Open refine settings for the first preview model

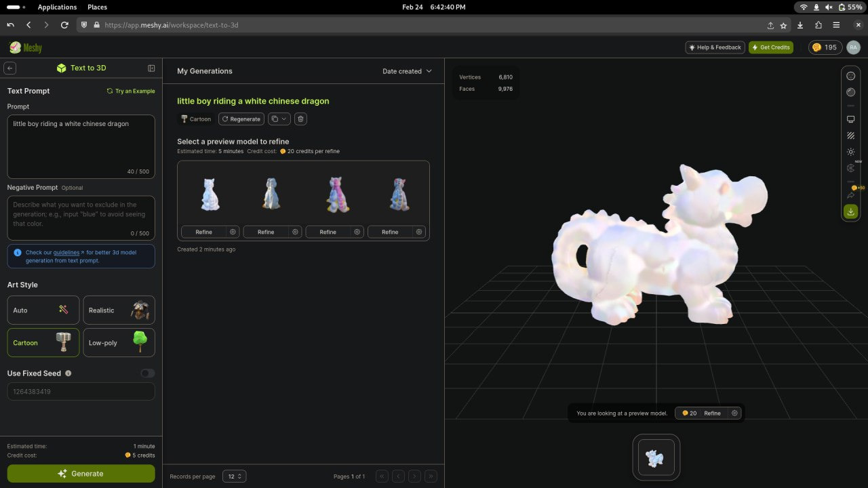coord(233,232)
